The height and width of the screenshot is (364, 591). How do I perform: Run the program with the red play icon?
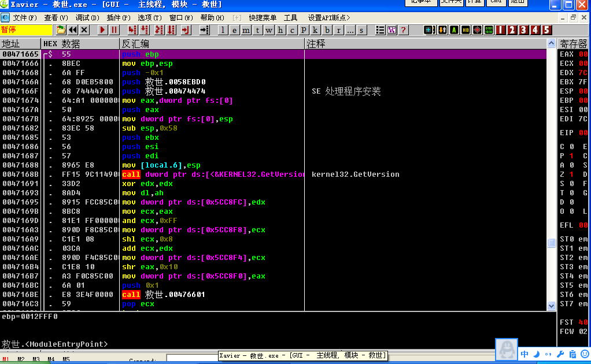[x=102, y=30]
